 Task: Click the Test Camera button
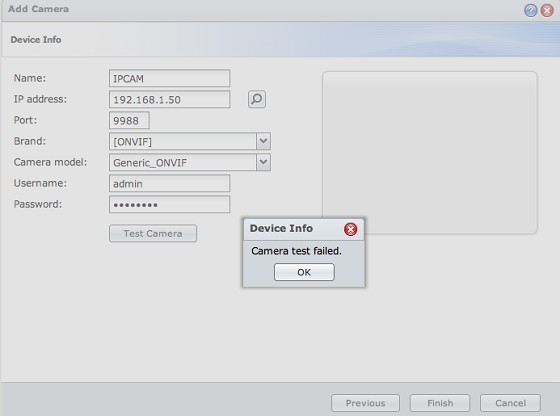pyautogui.click(x=153, y=233)
